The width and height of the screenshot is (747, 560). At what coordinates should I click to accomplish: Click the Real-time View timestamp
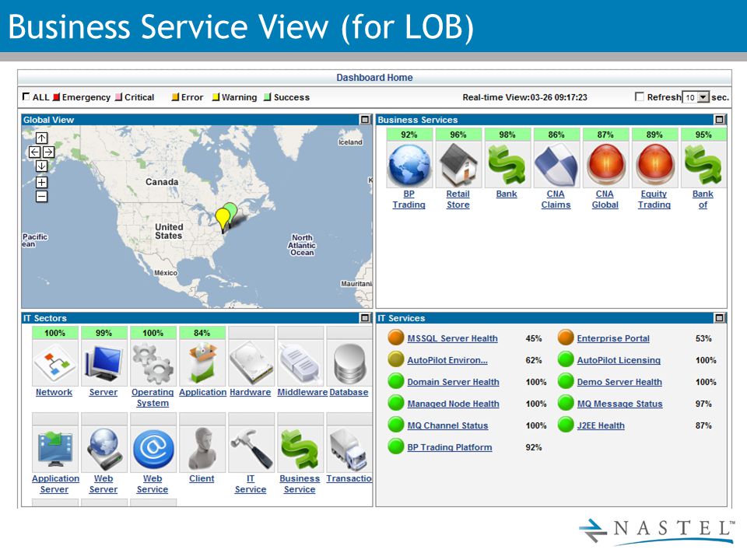pos(525,97)
